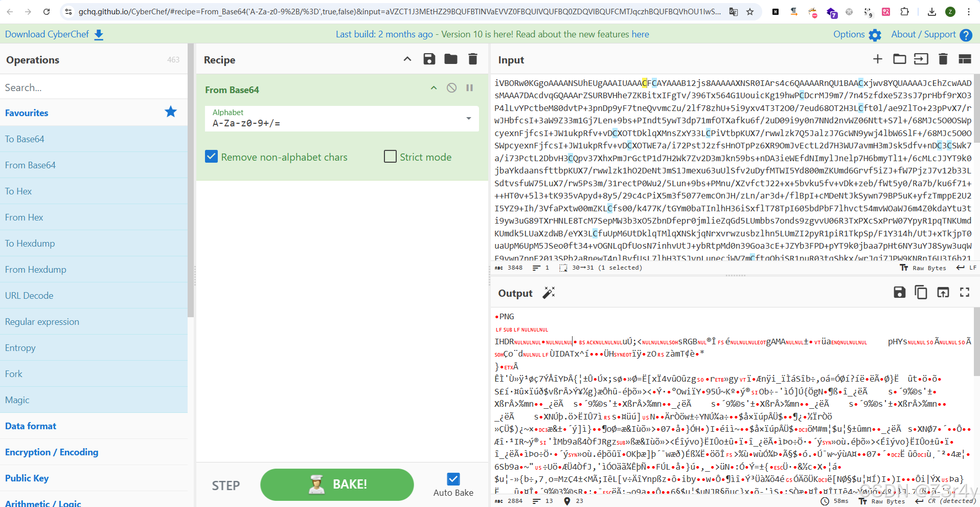The width and height of the screenshot is (980, 507).
Task: Select To Hexdump operation
Action: click(x=94, y=243)
